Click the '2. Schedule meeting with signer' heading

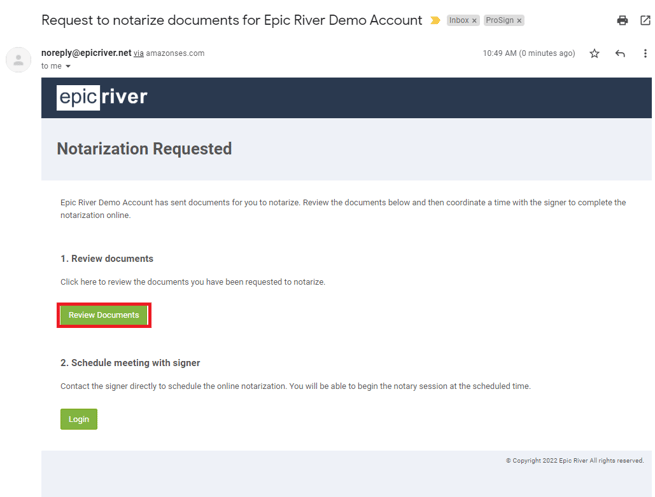coord(130,363)
